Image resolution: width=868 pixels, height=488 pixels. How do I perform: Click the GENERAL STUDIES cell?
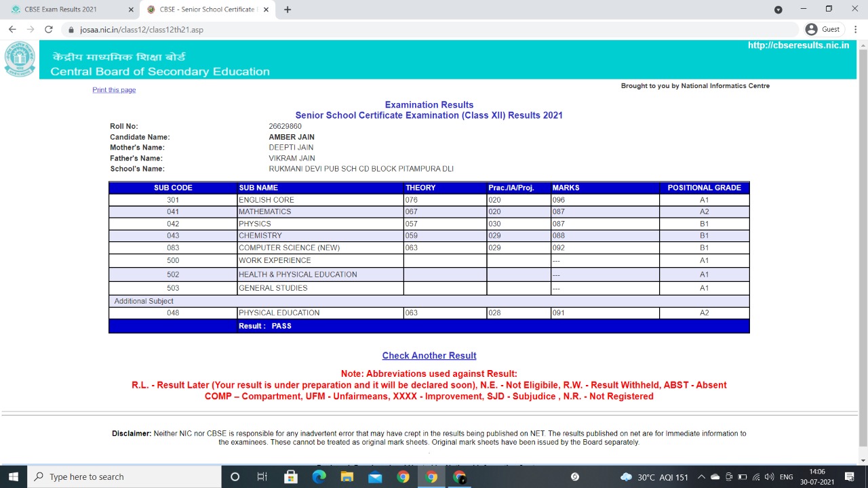(x=320, y=288)
